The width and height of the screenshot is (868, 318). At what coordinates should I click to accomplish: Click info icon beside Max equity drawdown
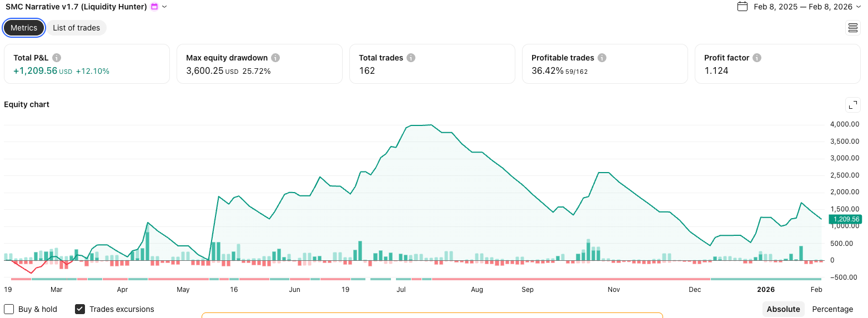[275, 58]
